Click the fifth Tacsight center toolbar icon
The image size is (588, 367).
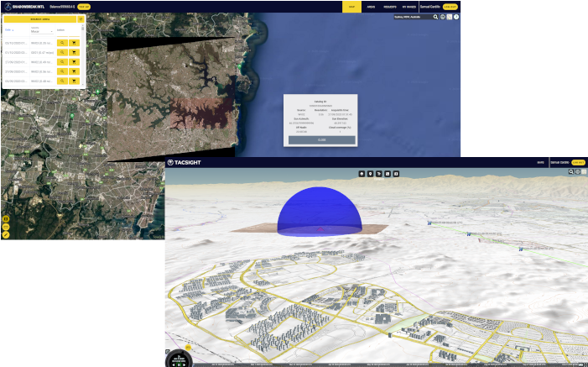click(396, 174)
